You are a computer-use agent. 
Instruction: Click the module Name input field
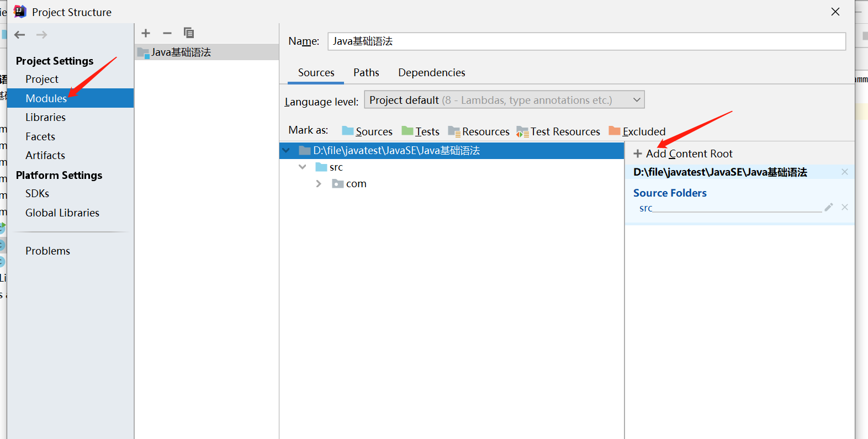point(587,41)
